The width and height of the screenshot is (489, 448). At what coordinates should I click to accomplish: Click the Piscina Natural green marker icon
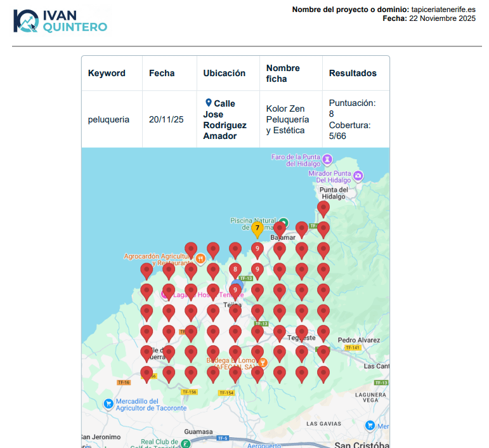point(284,222)
